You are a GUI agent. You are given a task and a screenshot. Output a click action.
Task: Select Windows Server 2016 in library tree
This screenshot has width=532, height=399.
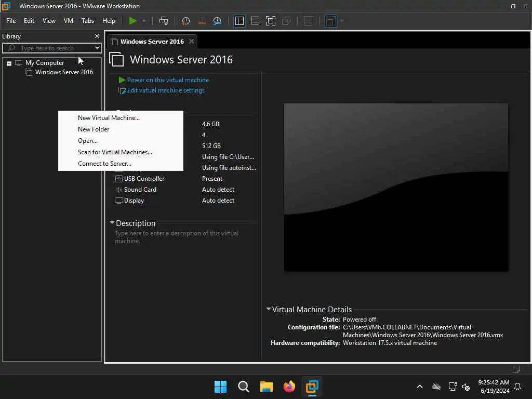click(x=64, y=72)
